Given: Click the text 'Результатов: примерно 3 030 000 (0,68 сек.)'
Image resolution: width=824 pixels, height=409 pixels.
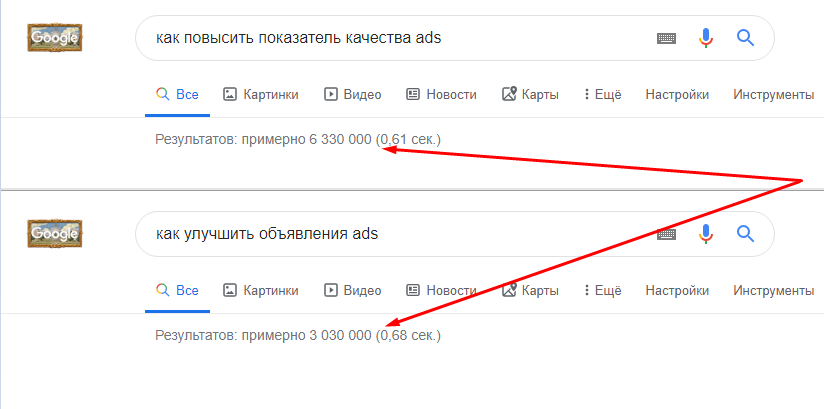Looking at the screenshot, I should (298, 335).
